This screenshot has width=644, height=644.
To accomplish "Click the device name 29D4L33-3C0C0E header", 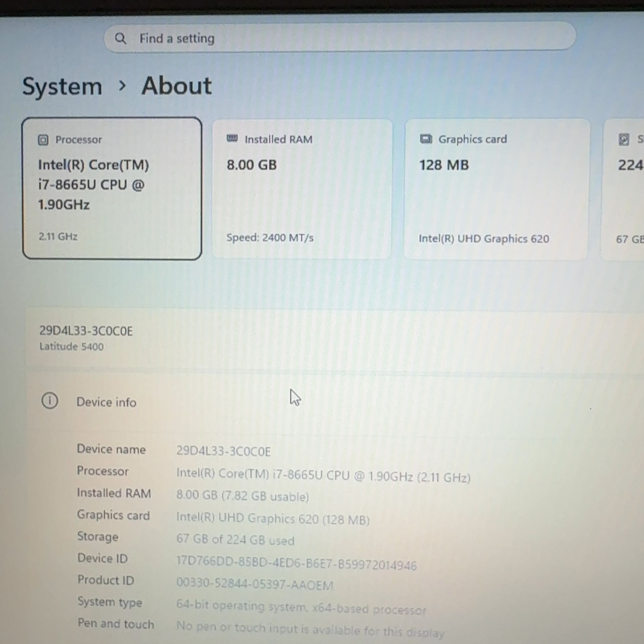I will (86, 331).
